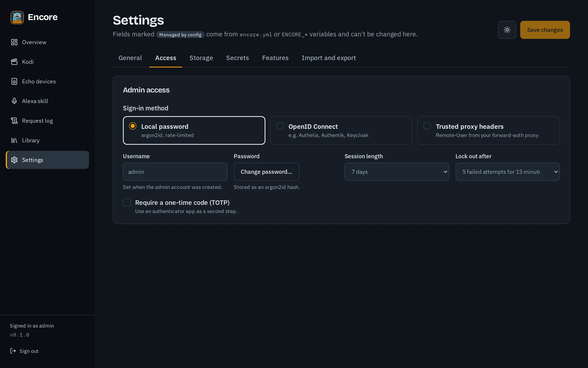The width and height of the screenshot is (588, 368).
Task: Click the 'Managed by config' badge
Action: (x=180, y=35)
